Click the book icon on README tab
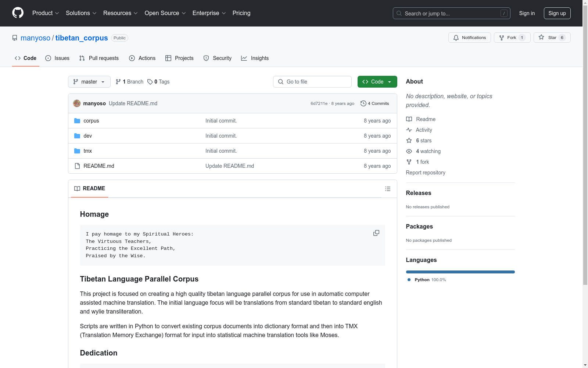 click(x=77, y=188)
